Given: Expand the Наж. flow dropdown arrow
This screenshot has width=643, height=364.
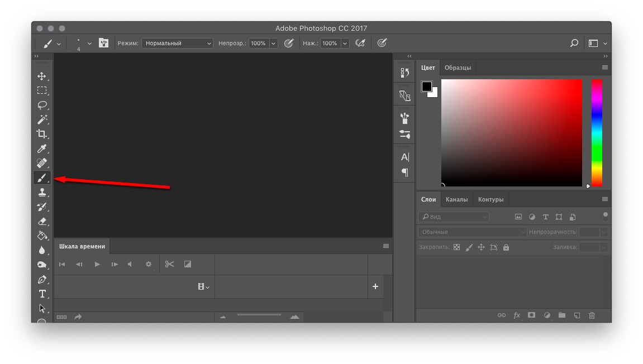Looking at the screenshot, I should pyautogui.click(x=345, y=43).
